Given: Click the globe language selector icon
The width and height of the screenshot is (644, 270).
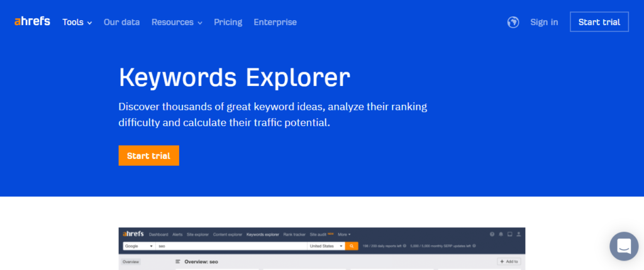Looking at the screenshot, I should click(x=513, y=22).
